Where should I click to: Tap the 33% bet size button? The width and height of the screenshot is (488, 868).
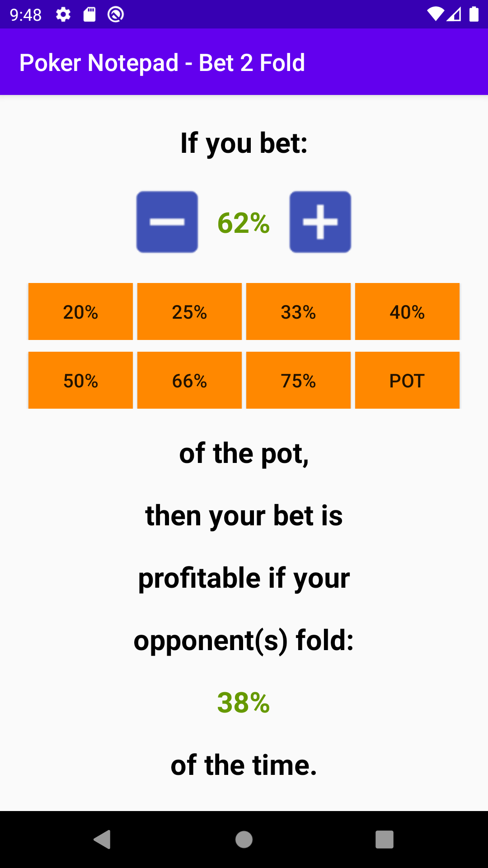pyautogui.click(x=298, y=311)
